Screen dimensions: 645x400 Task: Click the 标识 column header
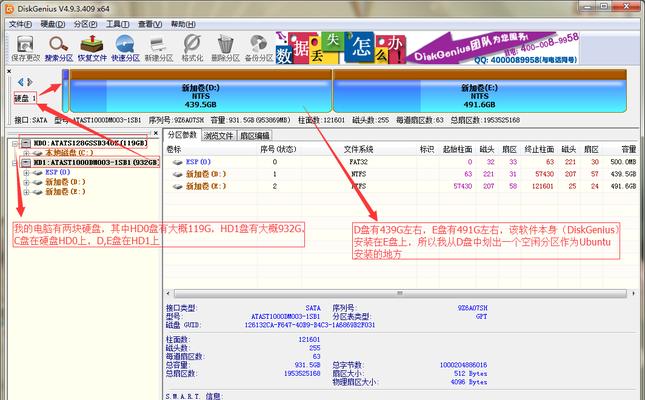(427, 149)
